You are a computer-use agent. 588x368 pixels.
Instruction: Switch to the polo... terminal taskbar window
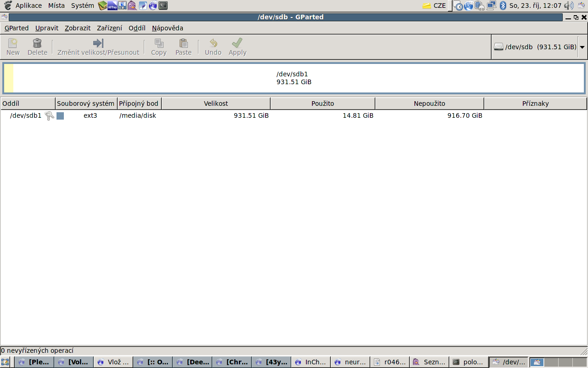pyautogui.click(x=469, y=362)
